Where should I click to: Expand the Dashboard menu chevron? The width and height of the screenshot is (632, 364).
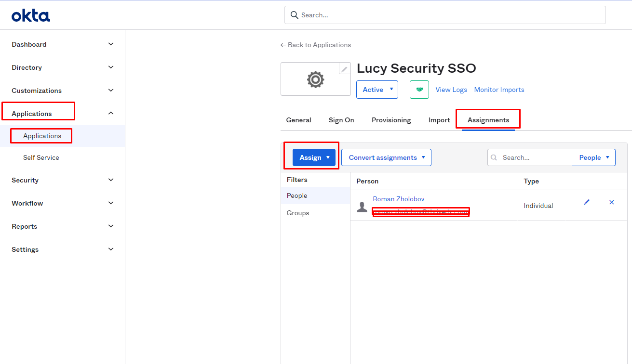click(x=111, y=44)
